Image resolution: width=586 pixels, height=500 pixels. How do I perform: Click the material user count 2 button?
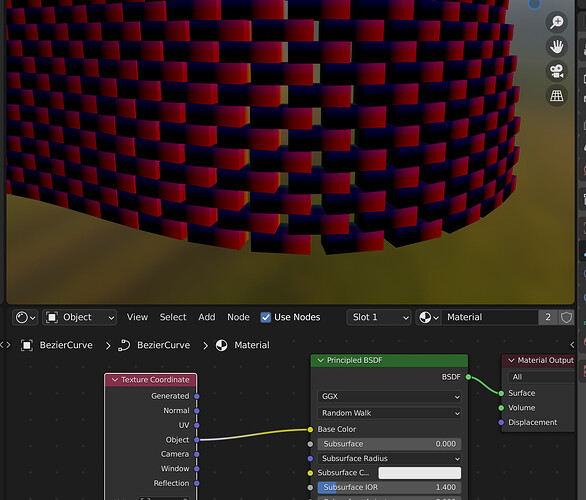tap(548, 317)
